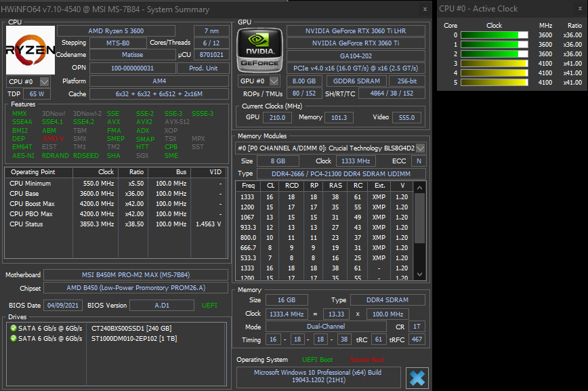Click the AMD Ryzen 5 3600 name field
Screen dimensions: 588x391
click(116, 30)
